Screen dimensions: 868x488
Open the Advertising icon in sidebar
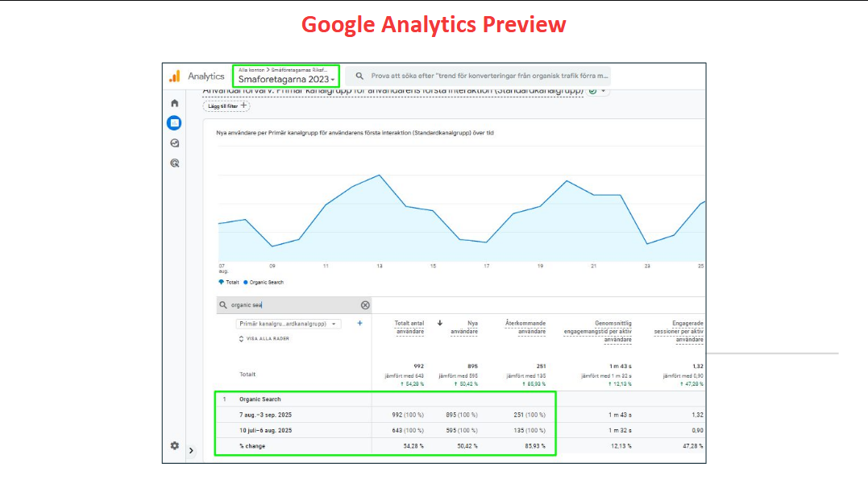point(174,163)
